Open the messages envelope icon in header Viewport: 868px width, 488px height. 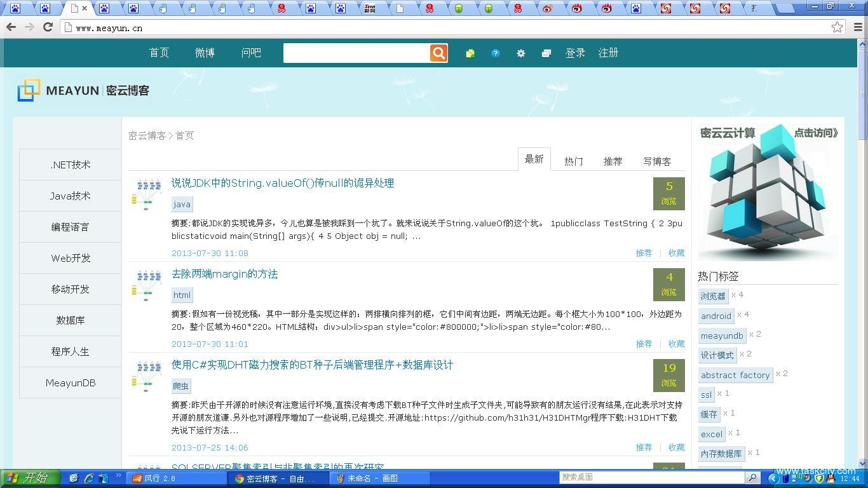(x=546, y=53)
